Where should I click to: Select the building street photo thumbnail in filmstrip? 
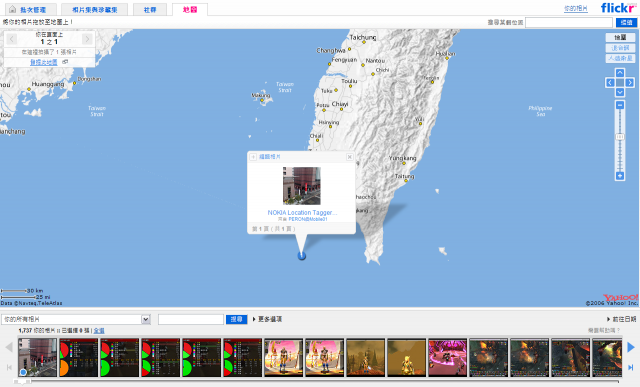pos(38,358)
